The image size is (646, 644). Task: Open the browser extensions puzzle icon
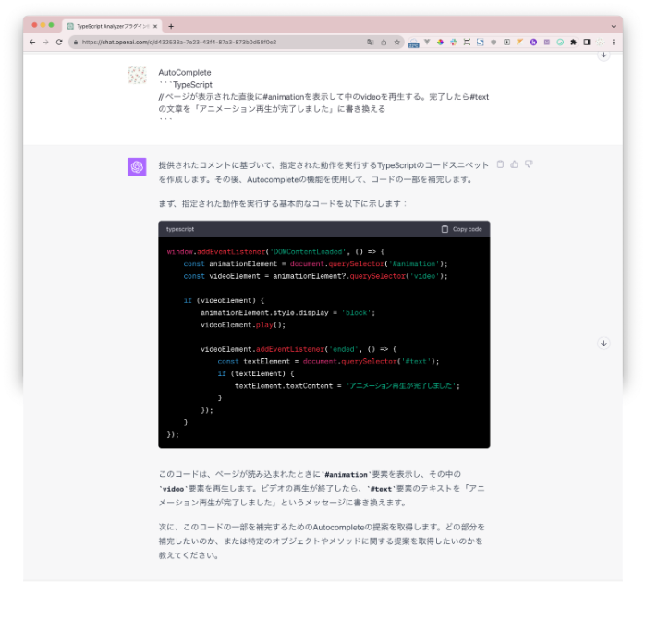[x=573, y=42]
